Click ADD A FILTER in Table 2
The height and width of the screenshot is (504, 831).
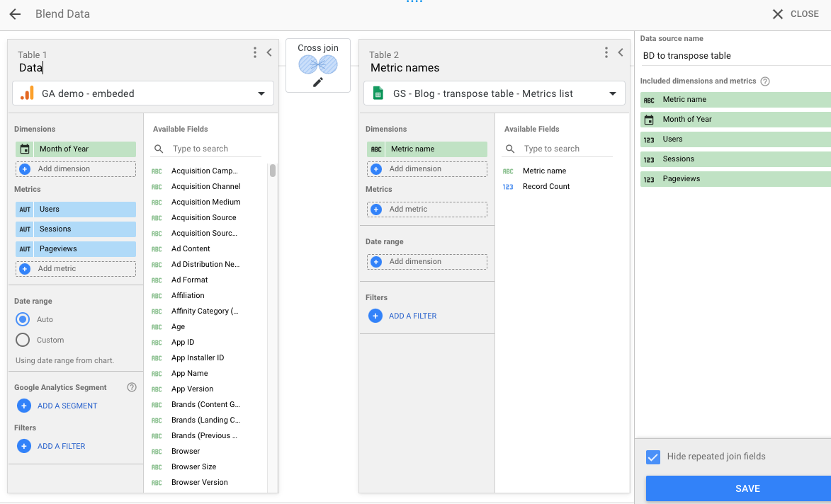(x=413, y=316)
